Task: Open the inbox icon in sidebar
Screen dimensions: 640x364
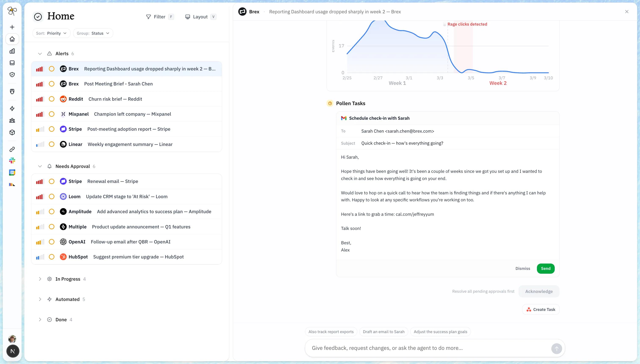Action: click(x=12, y=63)
